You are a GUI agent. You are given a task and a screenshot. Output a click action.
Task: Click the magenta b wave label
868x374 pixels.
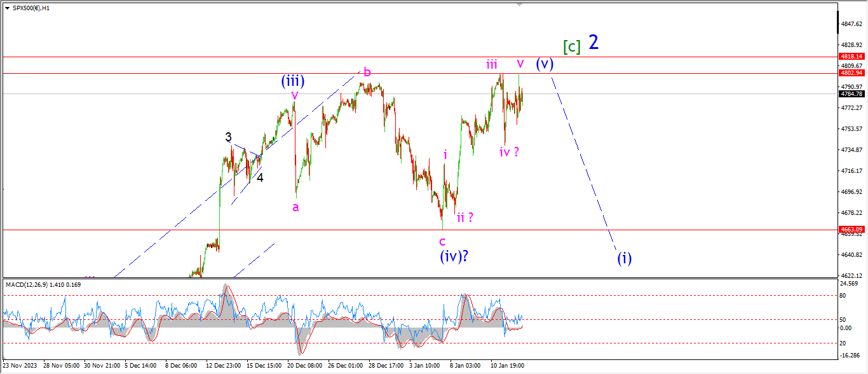coord(366,71)
